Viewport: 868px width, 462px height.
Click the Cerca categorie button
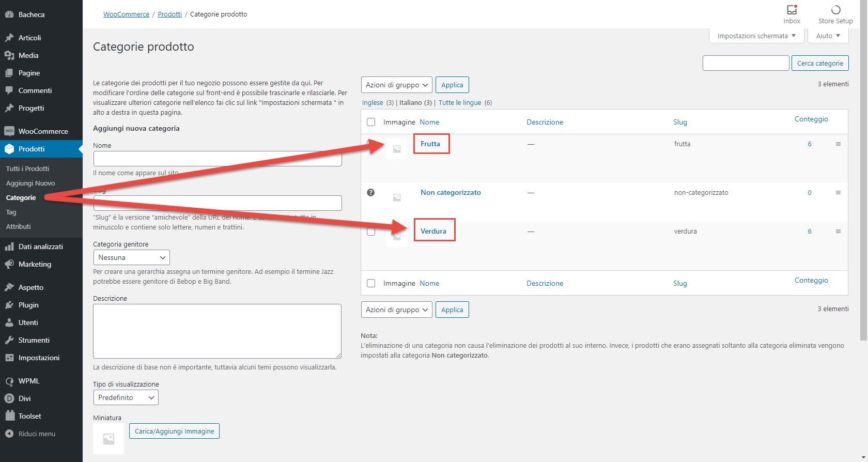(820, 64)
